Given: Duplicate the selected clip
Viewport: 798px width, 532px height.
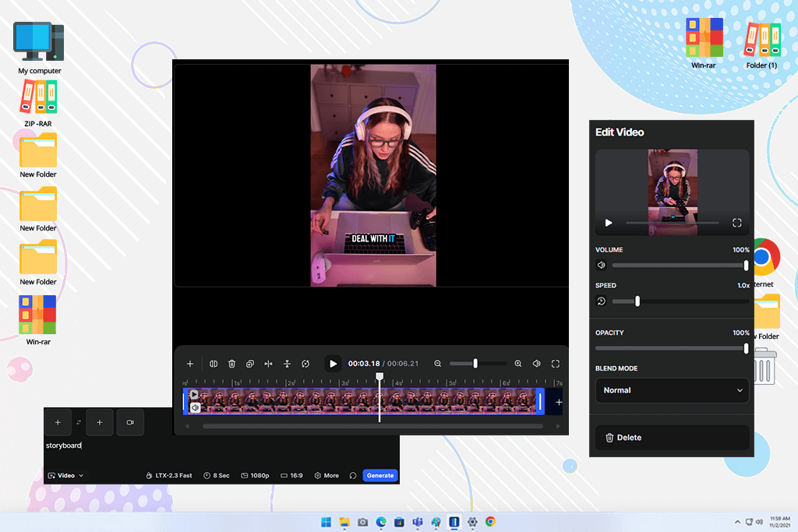Looking at the screenshot, I should click(250, 364).
